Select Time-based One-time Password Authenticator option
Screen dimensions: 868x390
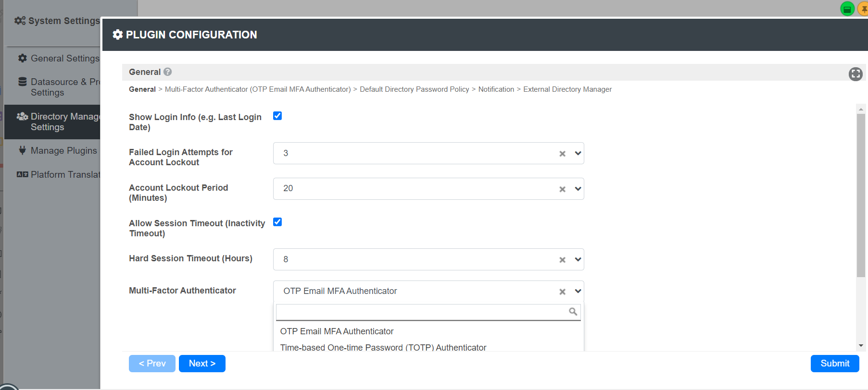pyautogui.click(x=383, y=347)
